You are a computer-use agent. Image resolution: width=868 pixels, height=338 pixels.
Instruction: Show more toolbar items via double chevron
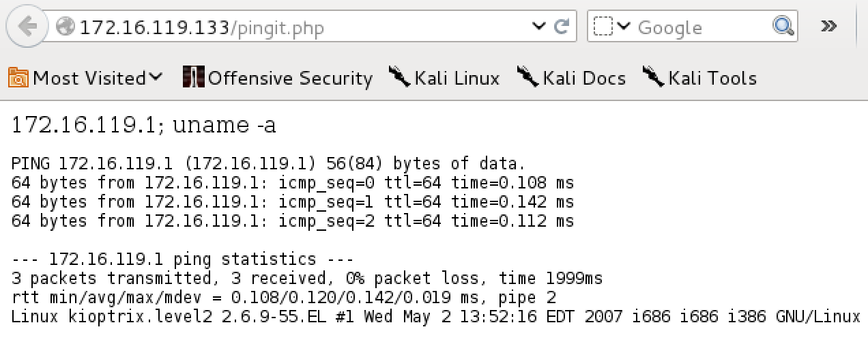(829, 27)
